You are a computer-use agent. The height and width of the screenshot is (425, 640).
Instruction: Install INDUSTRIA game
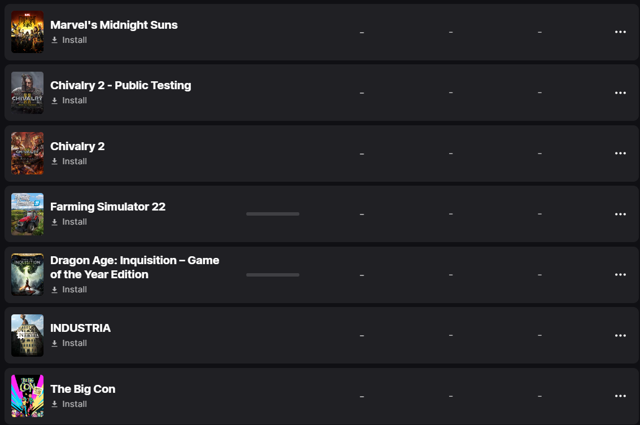click(x=69, y=343)
